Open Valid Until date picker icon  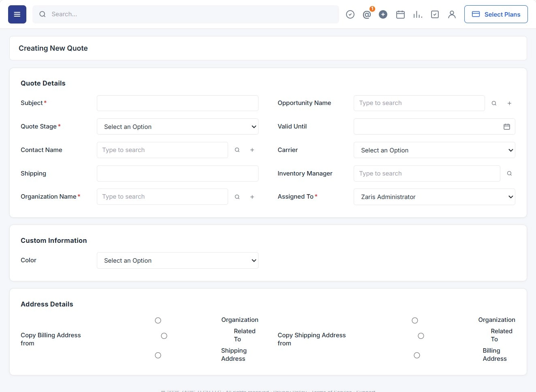(x=507, y=127)
